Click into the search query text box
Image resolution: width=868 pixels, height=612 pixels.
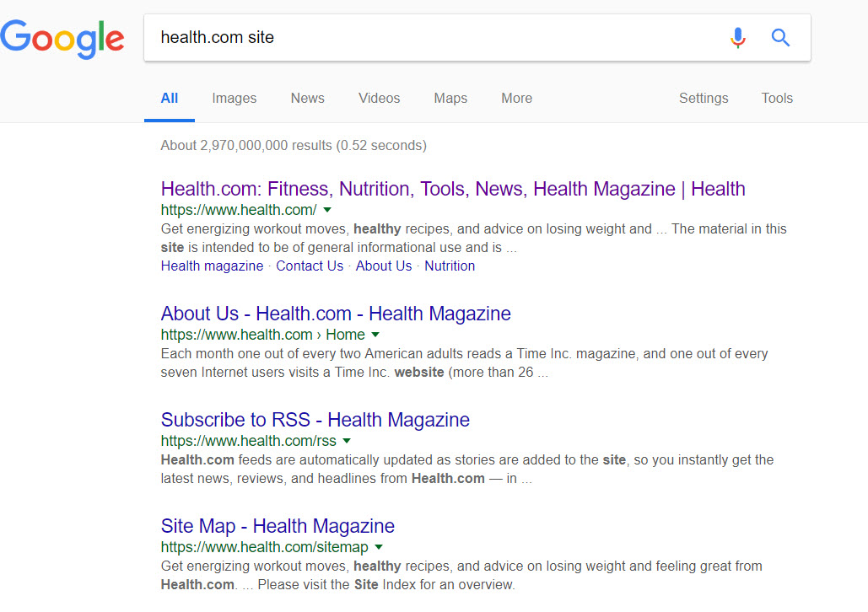[422, 38]
